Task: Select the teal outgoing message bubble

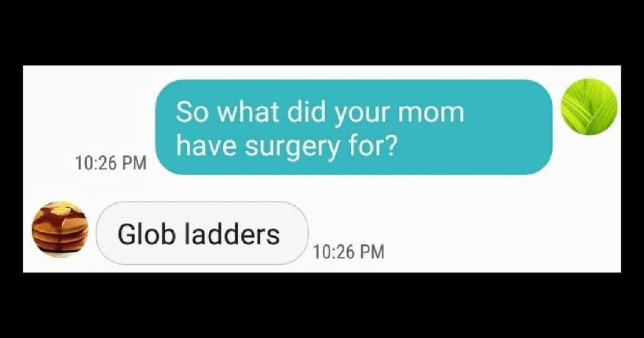Action: click(355, 127)
